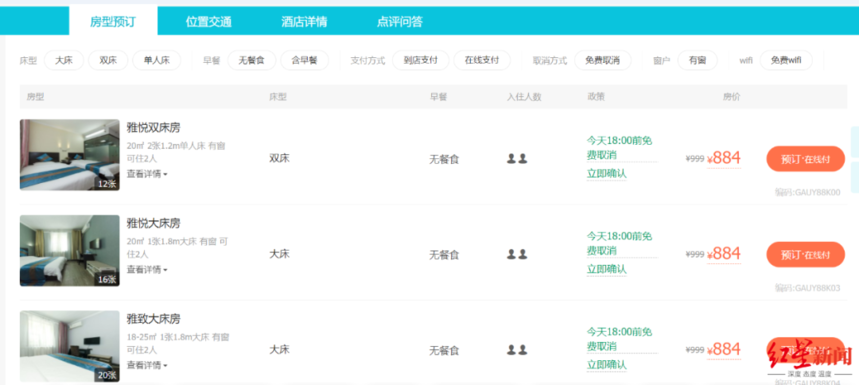Expand 查看详情 for 雅悦大床房
859x385 pixels.
pos(147,269)
